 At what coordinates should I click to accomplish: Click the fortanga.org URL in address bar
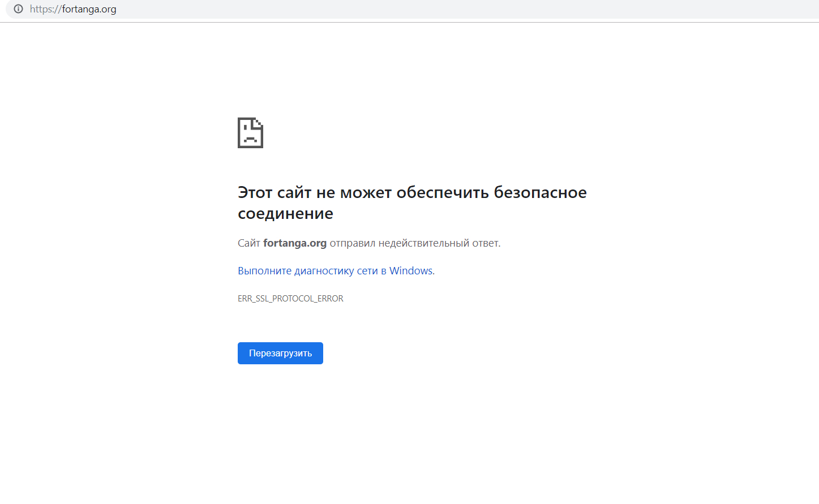click(x=89, y=9)
